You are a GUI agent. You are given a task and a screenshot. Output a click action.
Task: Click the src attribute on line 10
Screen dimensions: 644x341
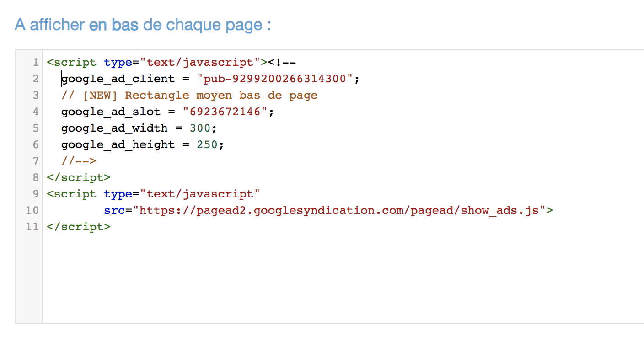pos(114,210)
